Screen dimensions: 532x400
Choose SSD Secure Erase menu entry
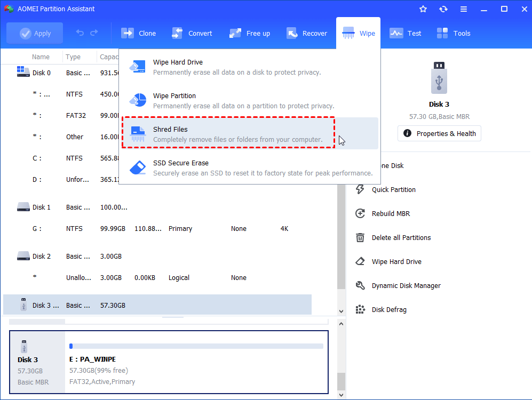click(250, 168)
